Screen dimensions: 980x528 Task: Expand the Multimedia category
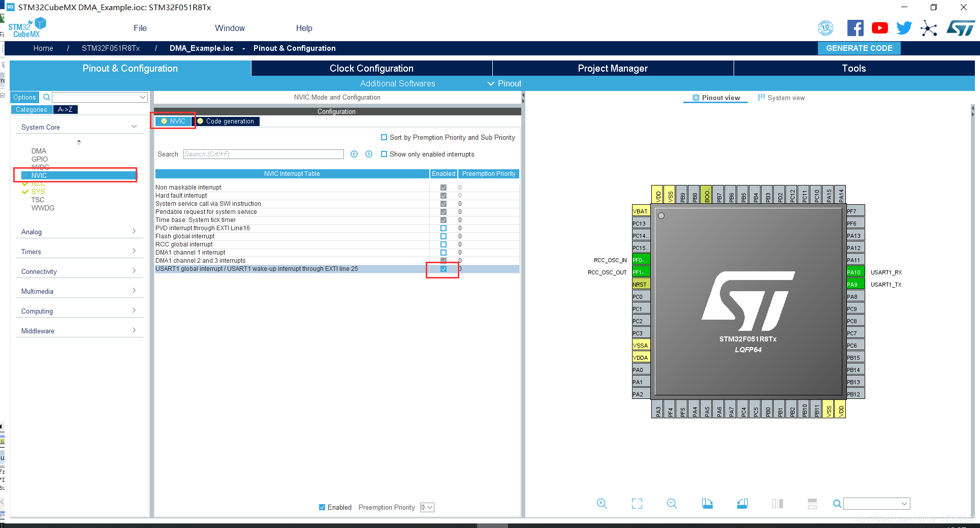point(134,291)
